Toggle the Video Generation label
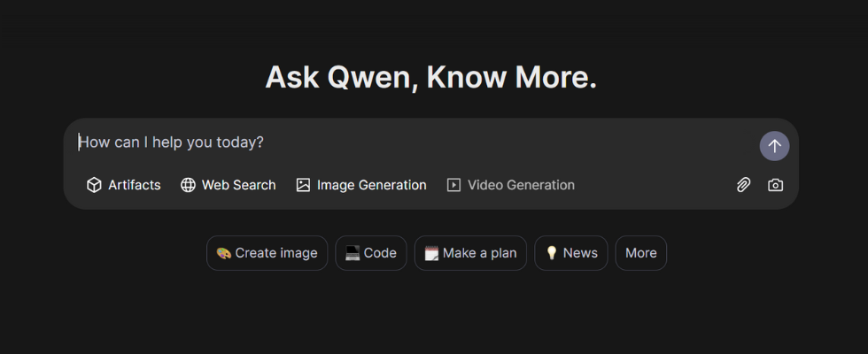The image size is (868, 354). [521, 185]
